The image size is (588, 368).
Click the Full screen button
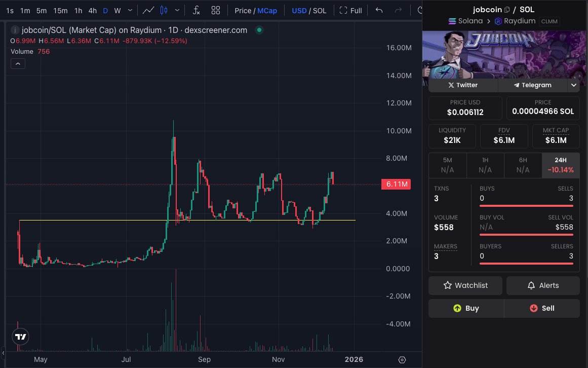pyautogui.click(x=350, y=11)
